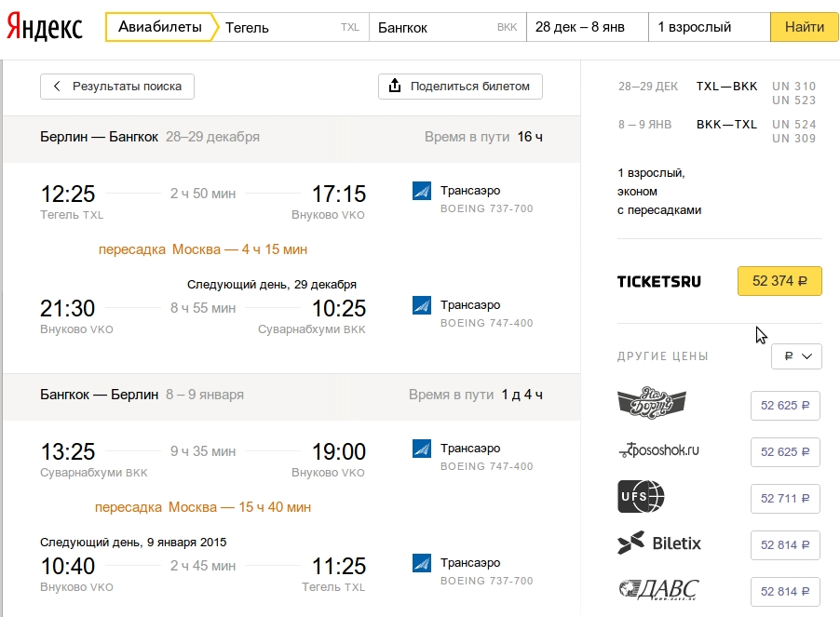840x617 pixels.
Task: Select the Авиабилеты tab
Action: point(160,27)
